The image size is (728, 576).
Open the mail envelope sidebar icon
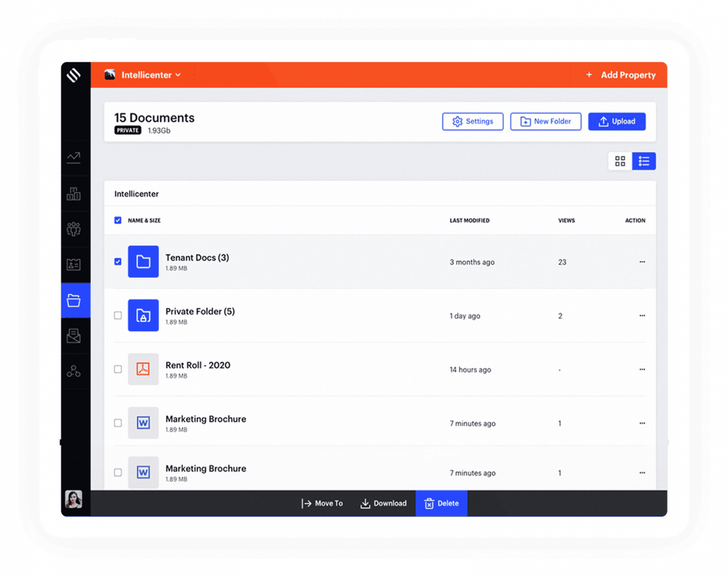(x=74, y=336)
